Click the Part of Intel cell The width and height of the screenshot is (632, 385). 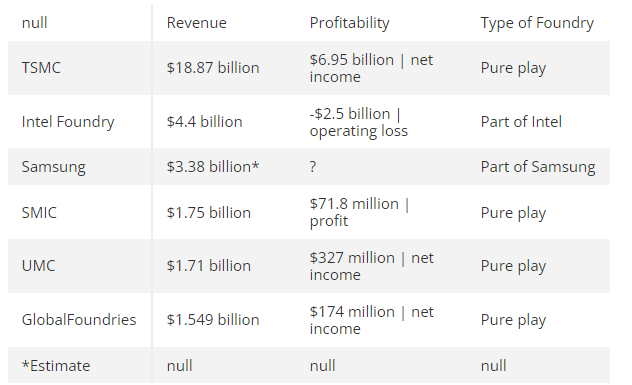coord(521,122)
